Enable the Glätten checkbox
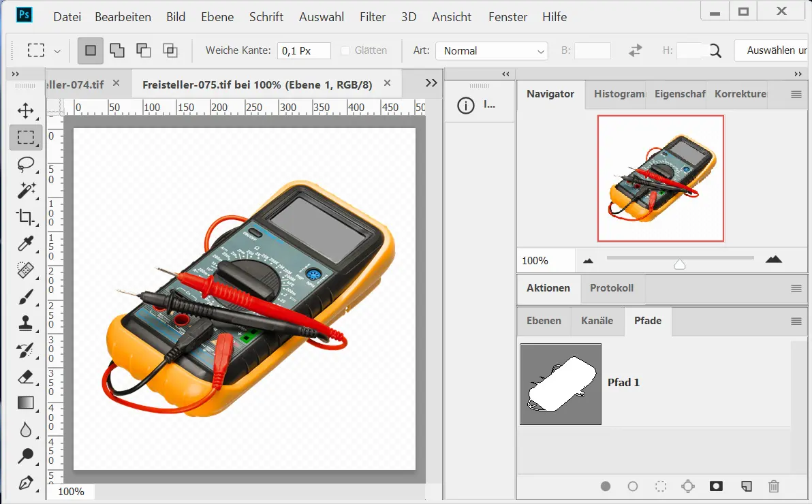Viewport: 812px width, 504px height. point(345,50)
